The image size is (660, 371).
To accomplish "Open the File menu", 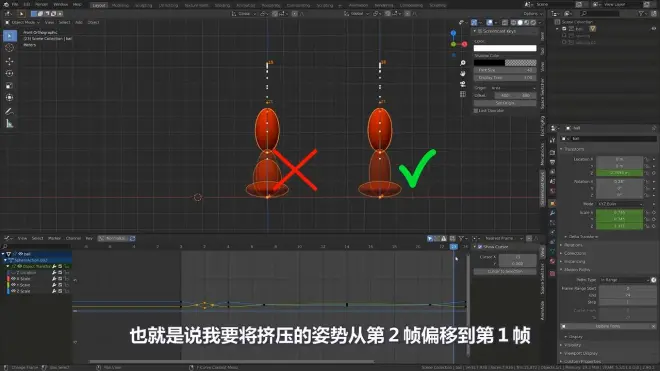I will 15,5.
